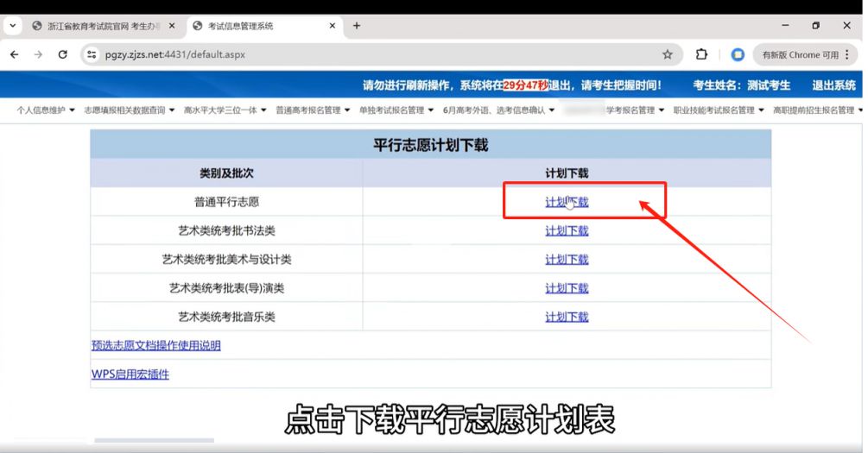Screen dimensions: 868x453
Task: Click the 退出系统 logout button
Action: (833, 85)
